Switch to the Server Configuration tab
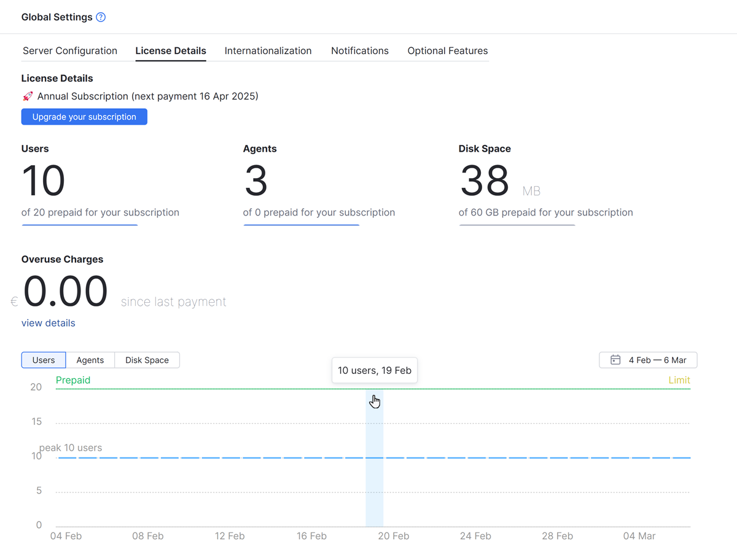 [69, 51]
